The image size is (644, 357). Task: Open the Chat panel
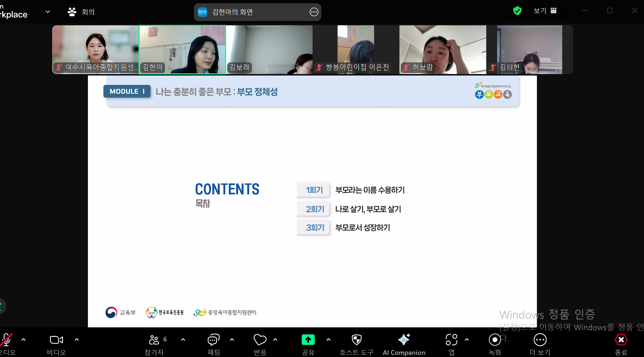point(213,340)
